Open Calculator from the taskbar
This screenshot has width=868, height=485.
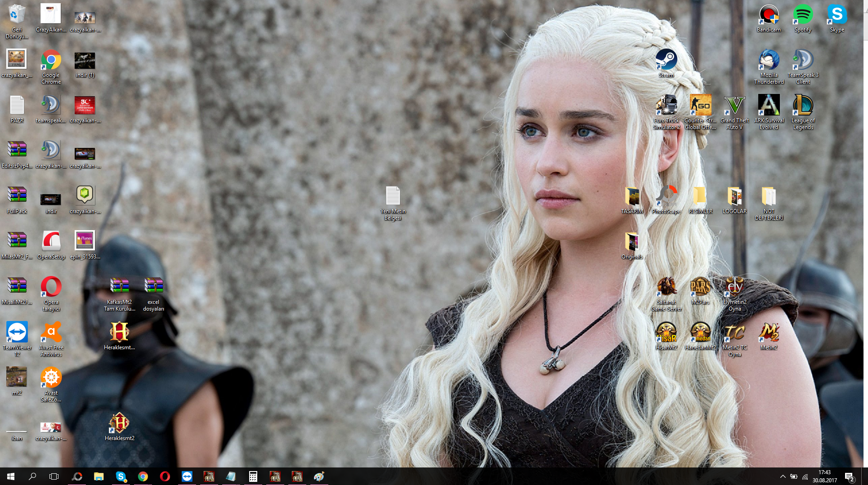point(253,476)
